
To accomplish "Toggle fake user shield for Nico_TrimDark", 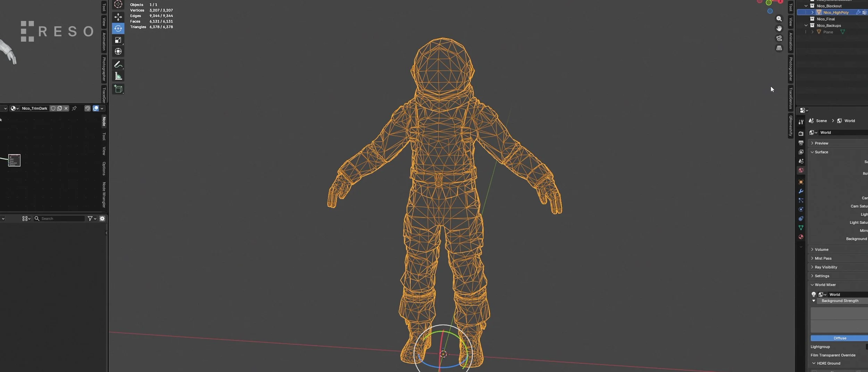I will (53, 108).
